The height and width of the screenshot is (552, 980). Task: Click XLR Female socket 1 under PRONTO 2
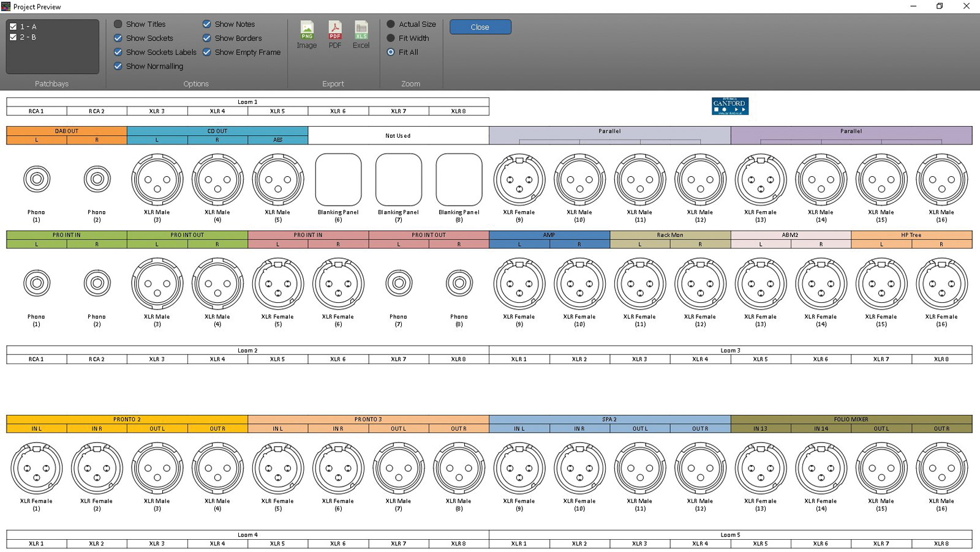pos(37,468)
